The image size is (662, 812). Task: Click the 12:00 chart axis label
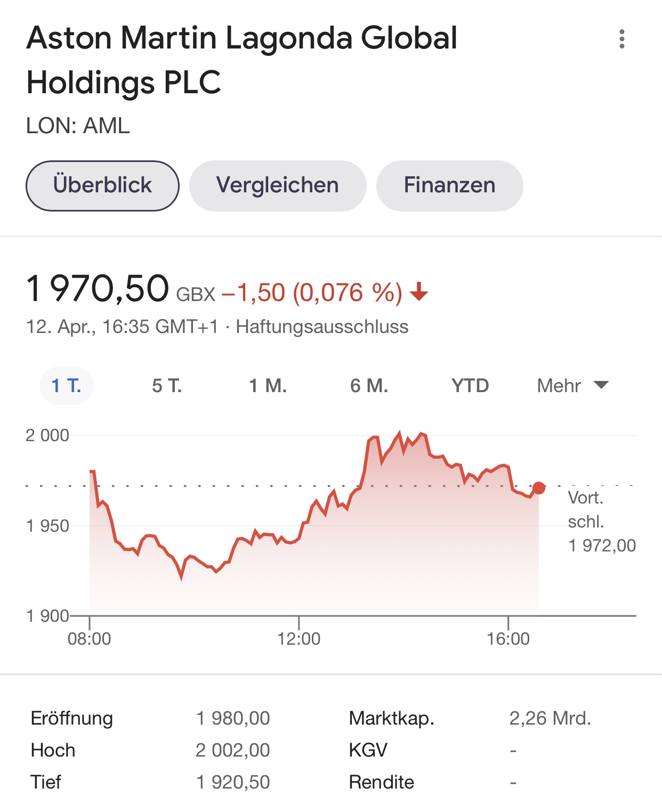tap(299, 638)
